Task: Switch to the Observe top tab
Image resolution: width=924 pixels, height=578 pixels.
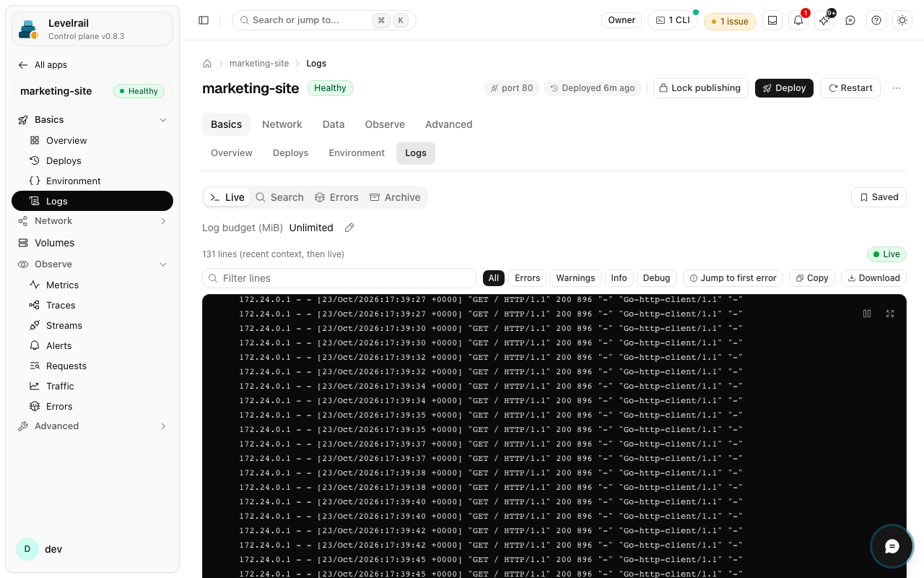Action: [x=385, y=124]
